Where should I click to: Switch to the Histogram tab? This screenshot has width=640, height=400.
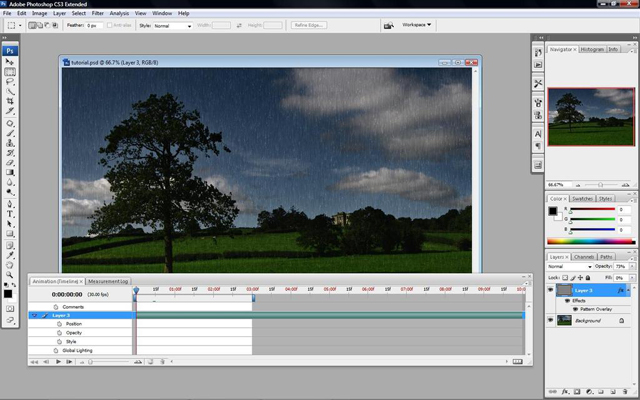coord(592,49)
